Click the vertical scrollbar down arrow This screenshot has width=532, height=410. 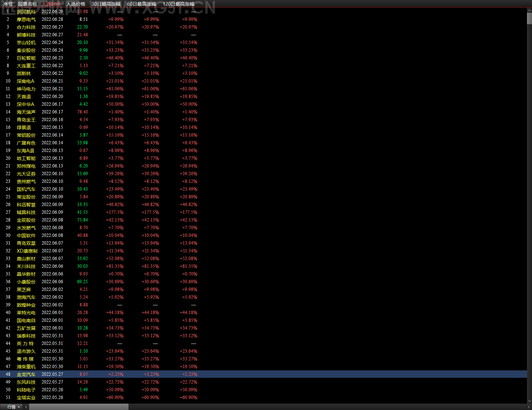[529, 401]
